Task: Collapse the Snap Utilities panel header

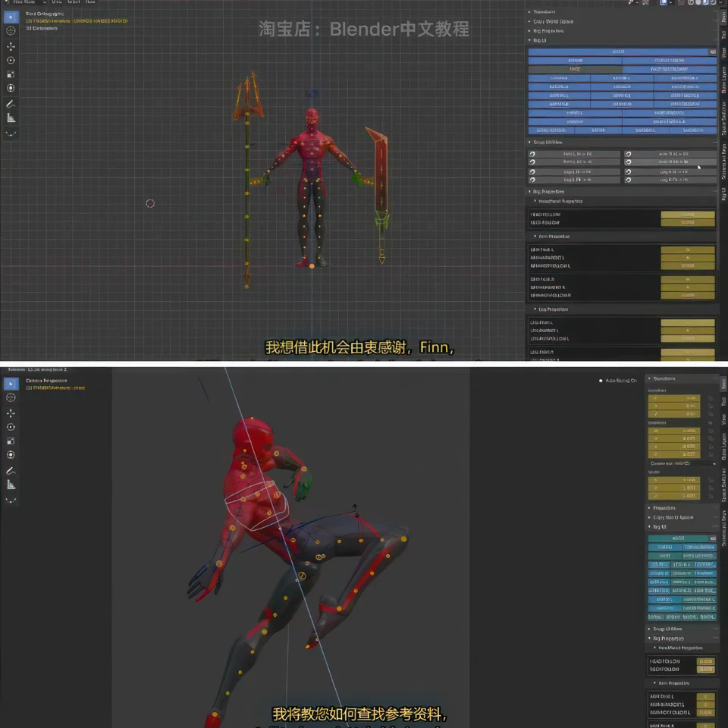Action: coord(548,142)
